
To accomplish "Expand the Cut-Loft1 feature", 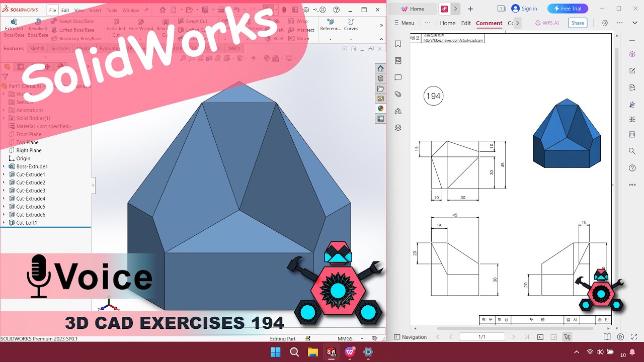I will [x=4, y=223].
